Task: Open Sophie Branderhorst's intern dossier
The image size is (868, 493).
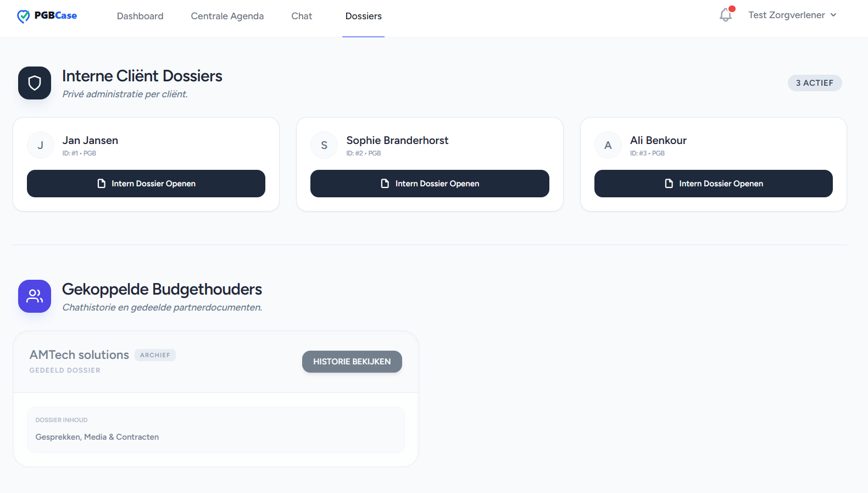Action: (430, 184)
